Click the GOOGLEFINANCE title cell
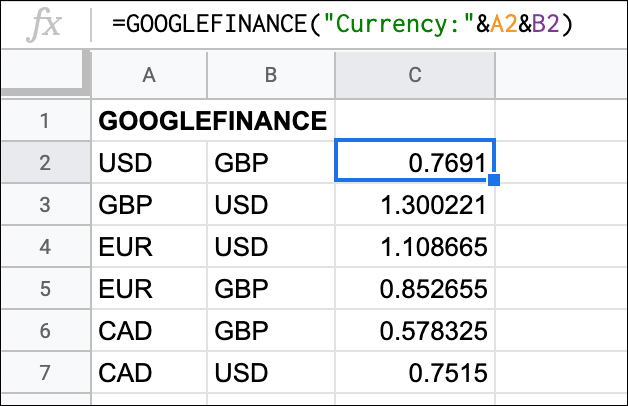The width and height of the screenshot is (628, 406). (x=213, y=121)
